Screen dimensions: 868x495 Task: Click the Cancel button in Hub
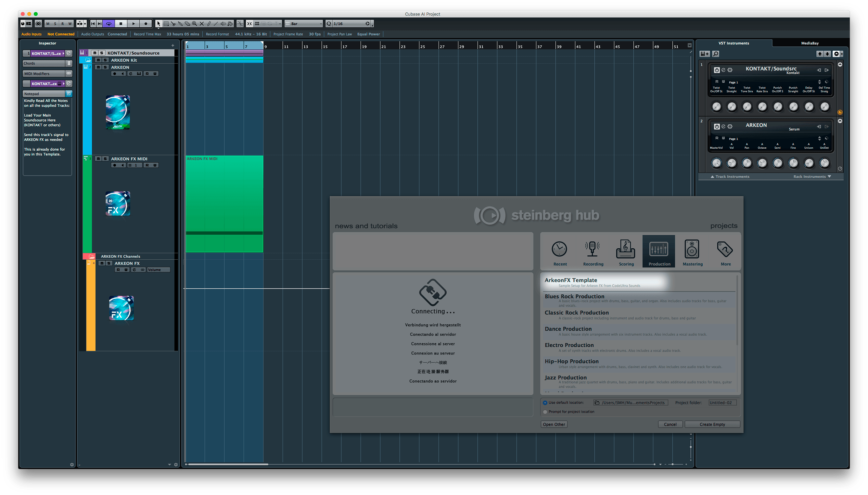tap(670, 424)
